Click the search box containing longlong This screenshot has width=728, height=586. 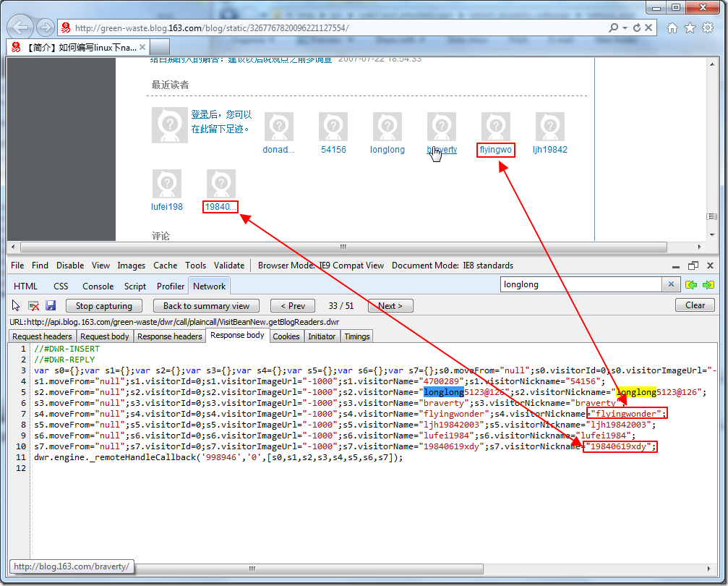click(x=581, y=284)
